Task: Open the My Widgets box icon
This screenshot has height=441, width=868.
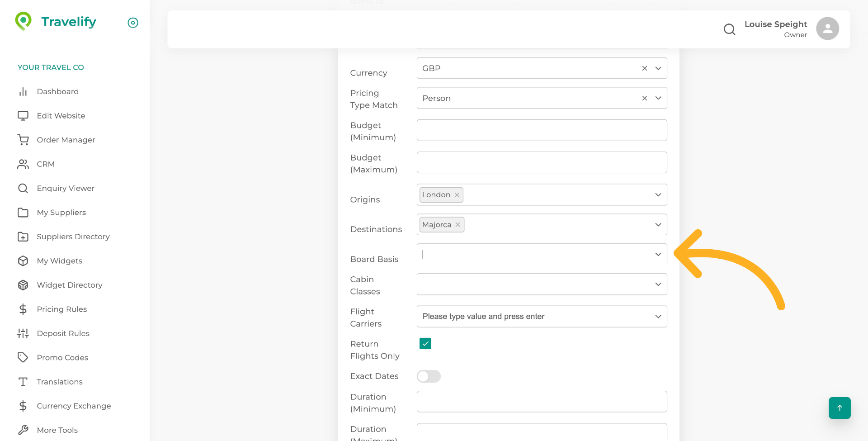Action: point(23,261)
